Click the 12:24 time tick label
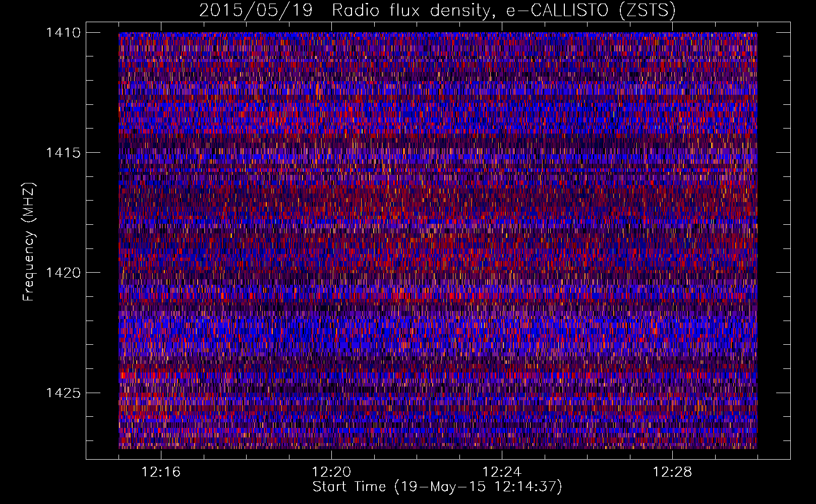Viewport: 816px width, 504px height. coord(502,472)
